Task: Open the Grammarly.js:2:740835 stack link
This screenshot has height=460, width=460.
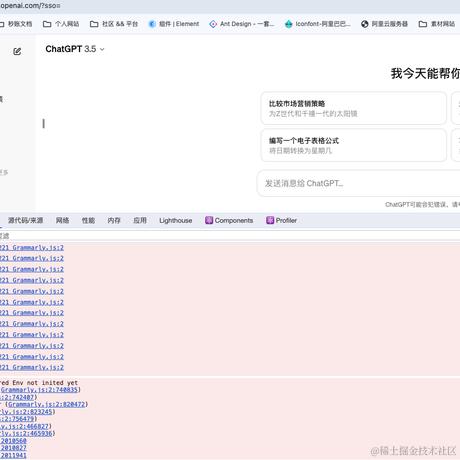Action: (x=39, y=390)
